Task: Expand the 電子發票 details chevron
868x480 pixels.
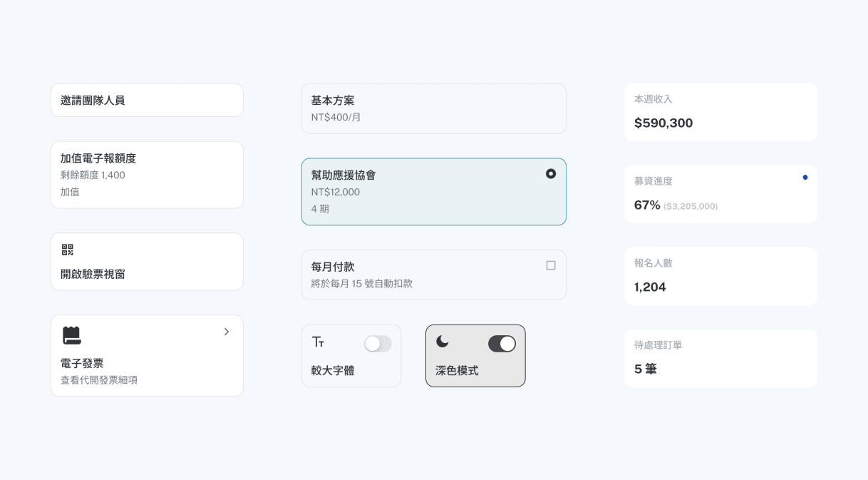Action: point(227,332)
